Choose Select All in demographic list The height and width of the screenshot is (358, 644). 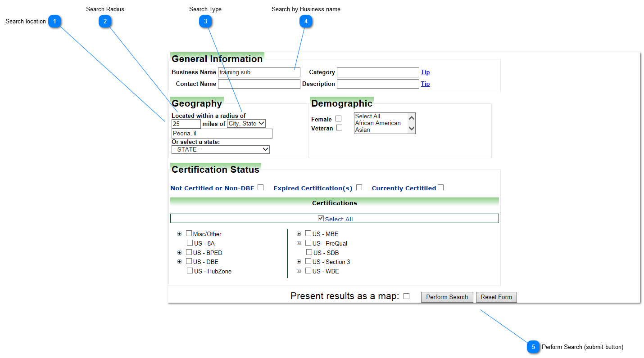[x=367, y=116]
